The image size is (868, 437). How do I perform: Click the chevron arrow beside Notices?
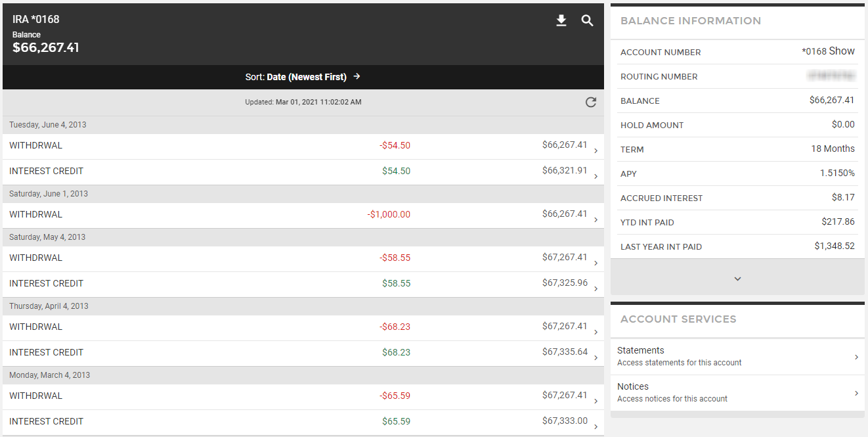[x=856, y=393]
